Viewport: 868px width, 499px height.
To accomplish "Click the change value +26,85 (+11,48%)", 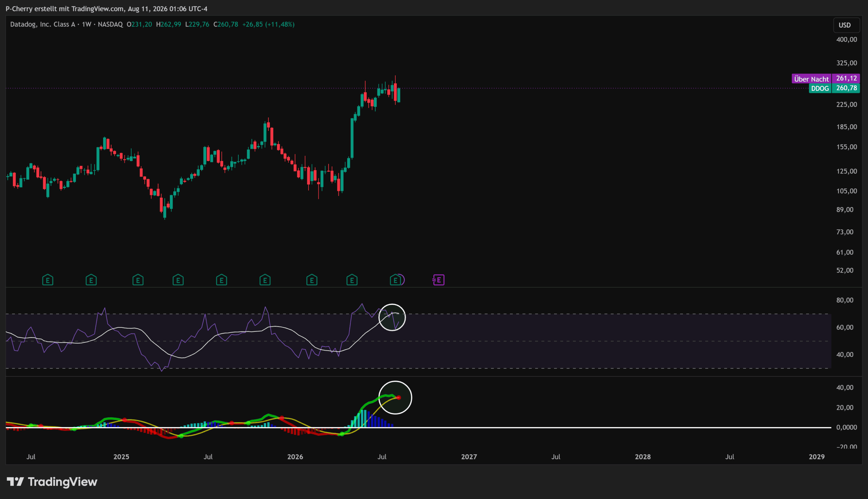I will (x=268, y=24).
